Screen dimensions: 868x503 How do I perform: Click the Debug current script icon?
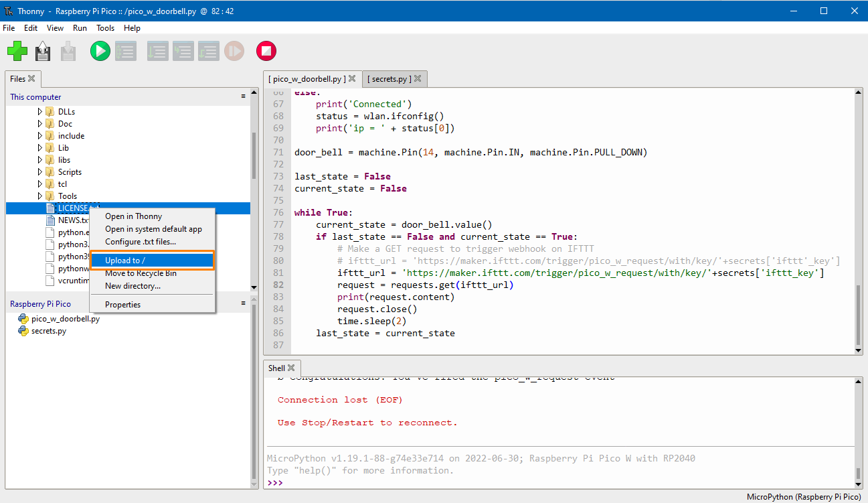point(125,51)
